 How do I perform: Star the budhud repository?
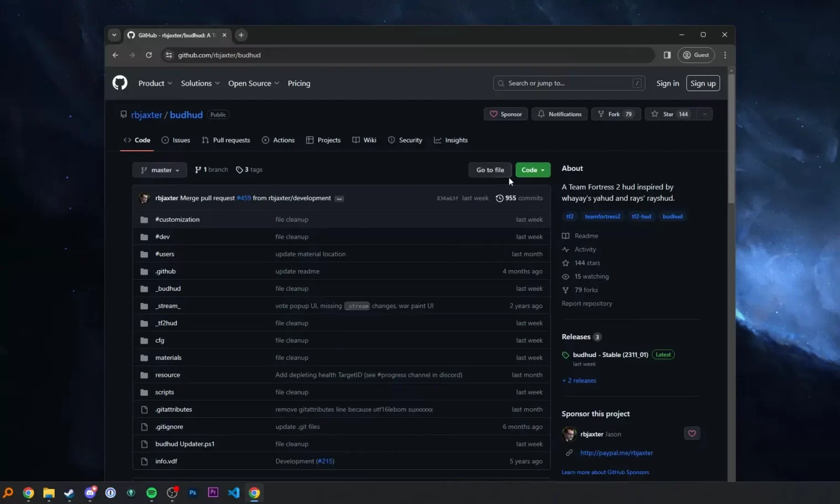pyautogui.click(x=670, y=114)
